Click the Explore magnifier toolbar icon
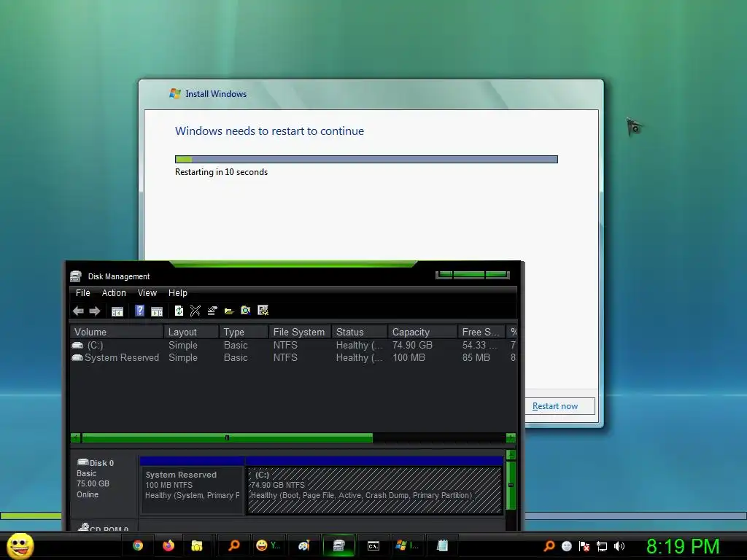 point(246,311)
